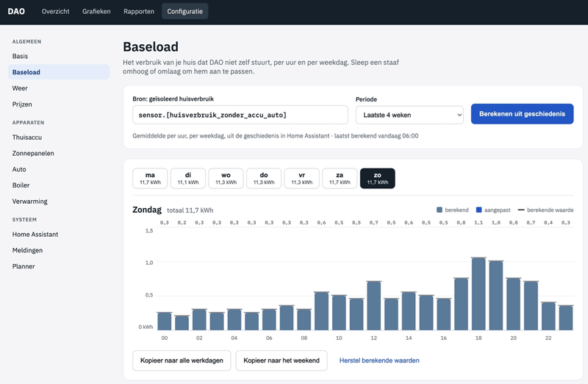
Task: Click the hour 19 bar in chart
Action: [x=495, y=296]
